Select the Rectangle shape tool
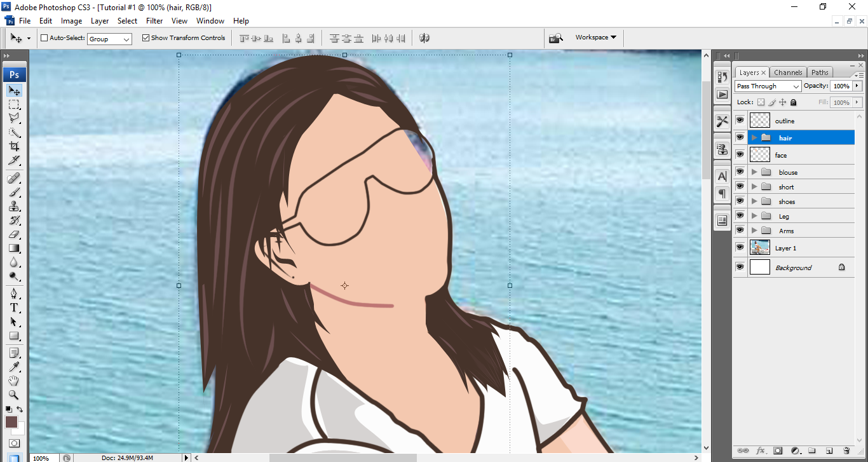 coord(14,336)
